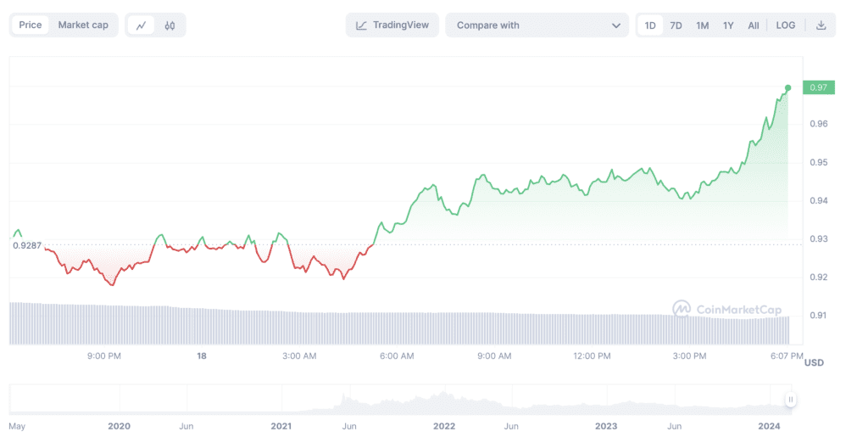Viewport: 868px width, 437px height.
Task: Click the TradingView chart icon
Action: click(x=362, y=25)
